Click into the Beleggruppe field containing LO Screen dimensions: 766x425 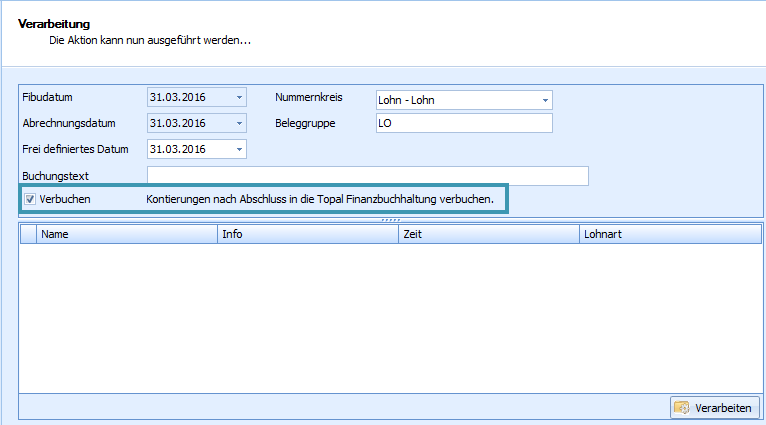coord(463,123)
